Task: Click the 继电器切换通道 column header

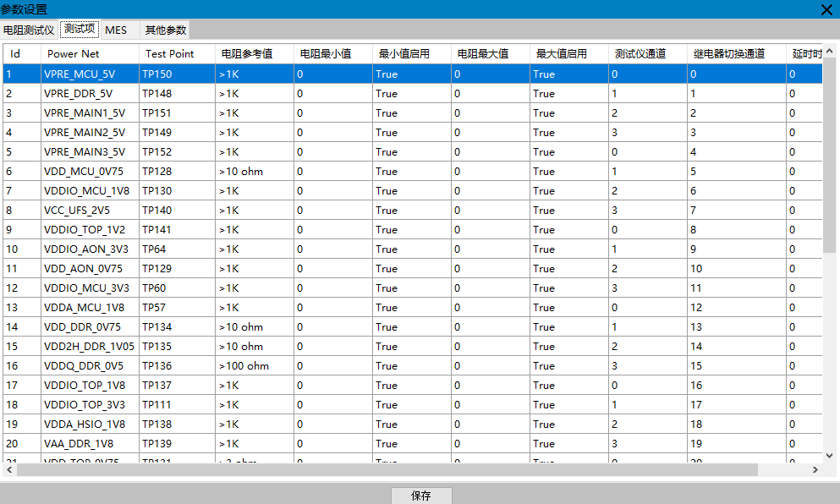Action: tap(737, 53)
